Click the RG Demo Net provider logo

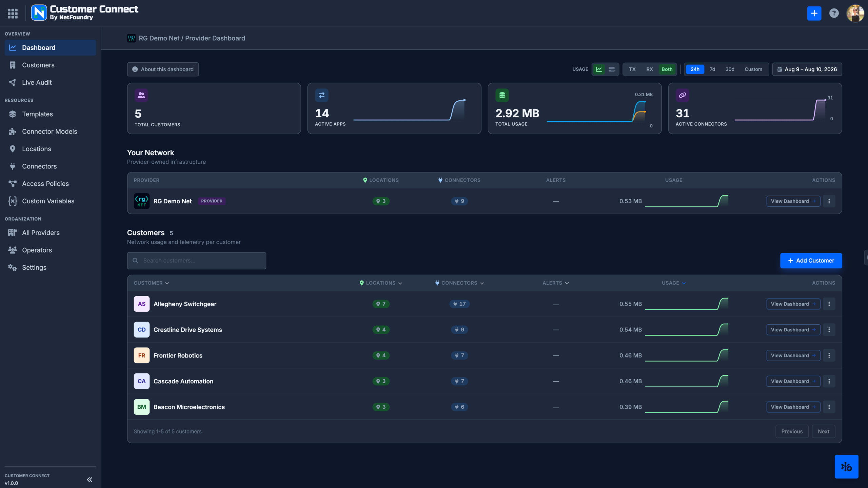141,201
